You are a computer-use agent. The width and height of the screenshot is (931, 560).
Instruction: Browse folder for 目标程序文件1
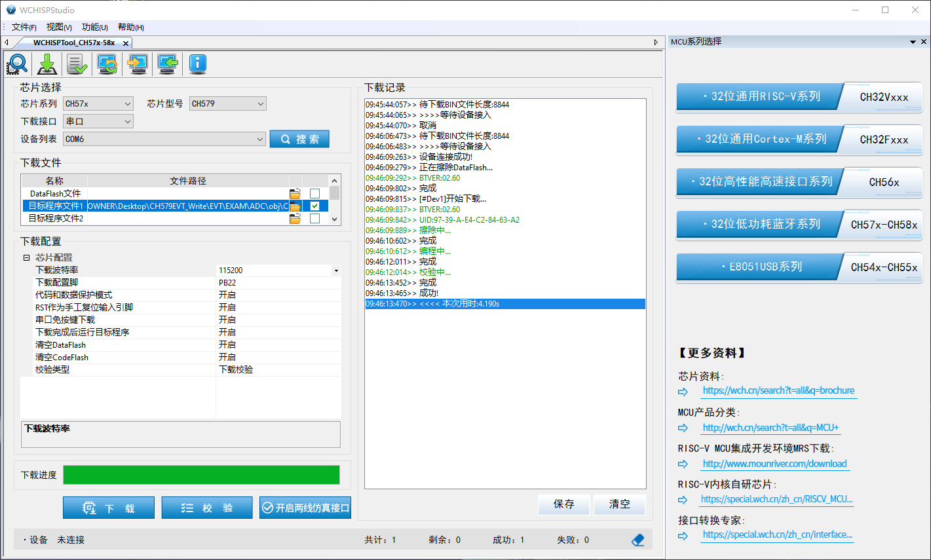click(x=295, y=206)
